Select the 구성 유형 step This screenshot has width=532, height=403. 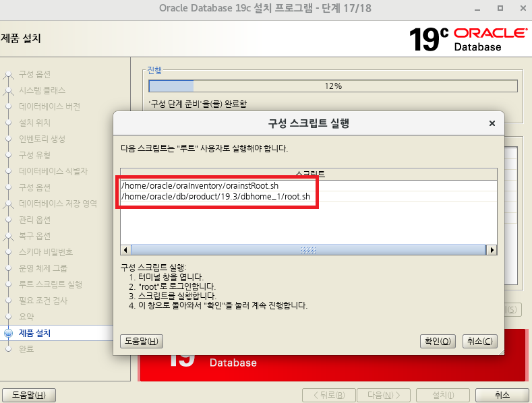pos(34,155)
